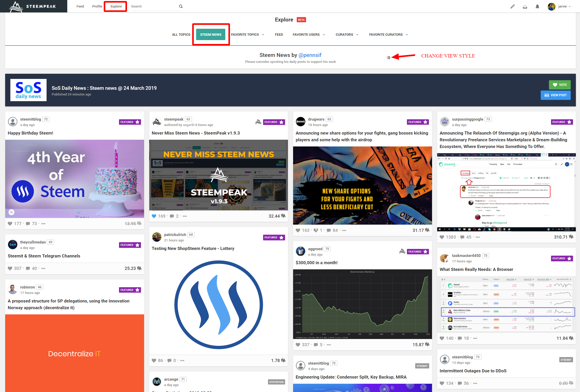The image size is (580, 392).
Task: Toggle the blue heart on steempeak post
Action: (154, 216)
